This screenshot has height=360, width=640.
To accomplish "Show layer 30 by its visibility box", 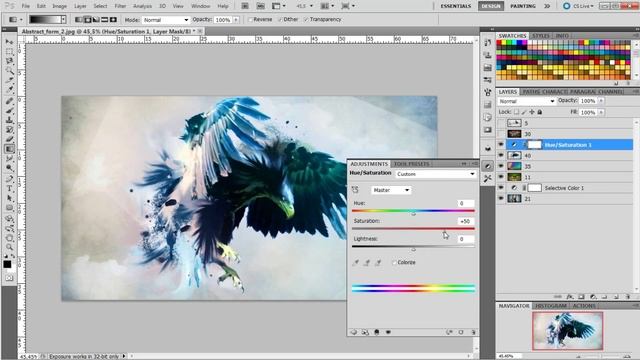I will [501, 134].
